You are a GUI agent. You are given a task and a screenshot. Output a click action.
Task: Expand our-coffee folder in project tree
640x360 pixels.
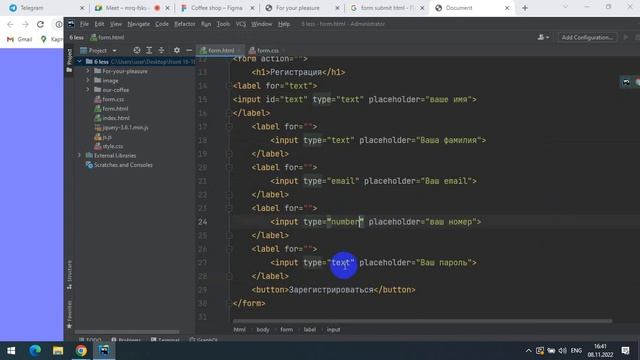pyautogui.click(x=88, y=90)
